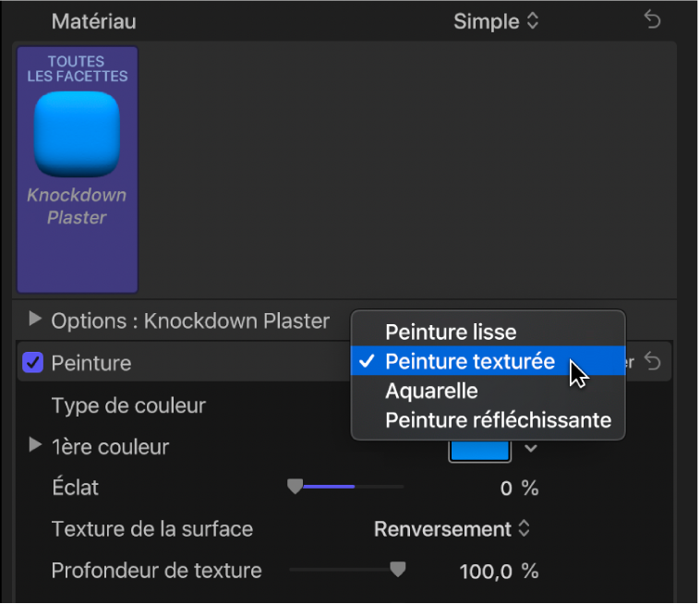700x604 pixels.
Task: Expand the 1ère couleur disclosure triangle
Action: point(35,445)
